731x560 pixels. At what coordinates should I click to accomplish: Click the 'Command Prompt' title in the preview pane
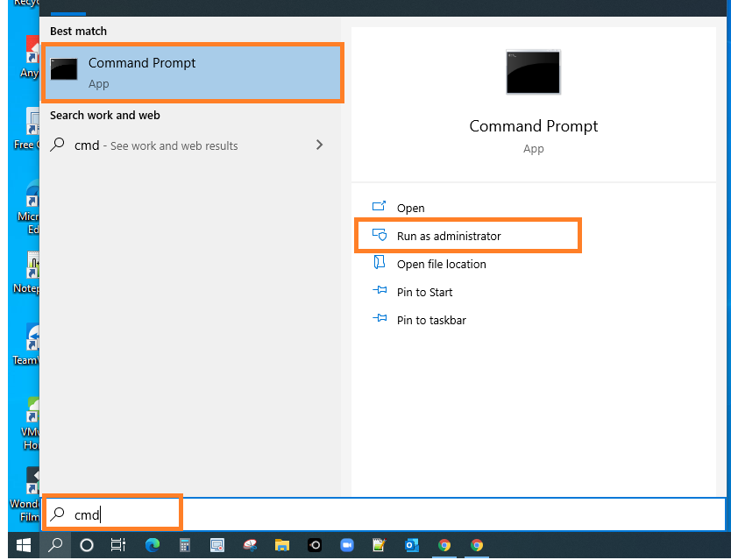(x=533, y=126)
